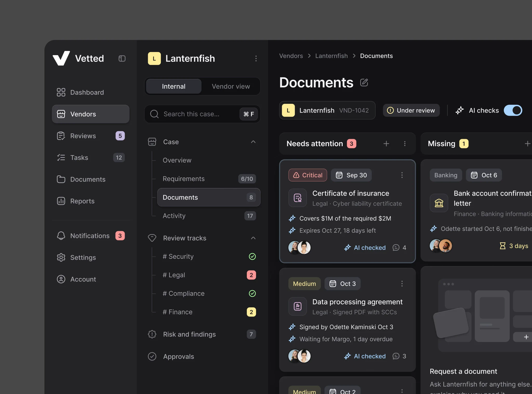Open Documents in the main sidebar
This screenshot has width=532, height=394.
pyautogui.click(x=91, y=179)
